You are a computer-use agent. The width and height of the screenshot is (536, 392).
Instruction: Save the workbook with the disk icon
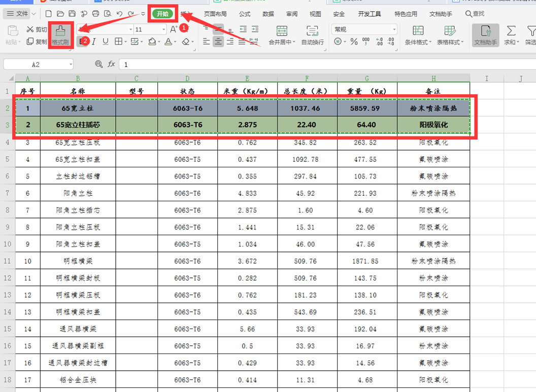pos(72,14)
